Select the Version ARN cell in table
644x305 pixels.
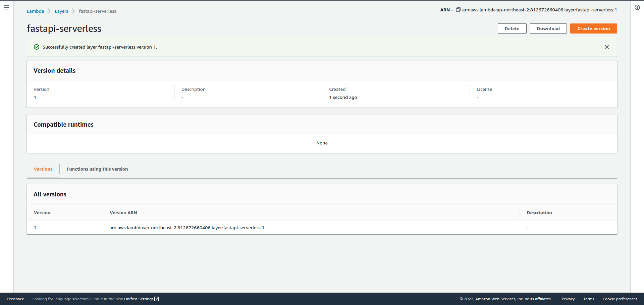[x=187, y=228]
